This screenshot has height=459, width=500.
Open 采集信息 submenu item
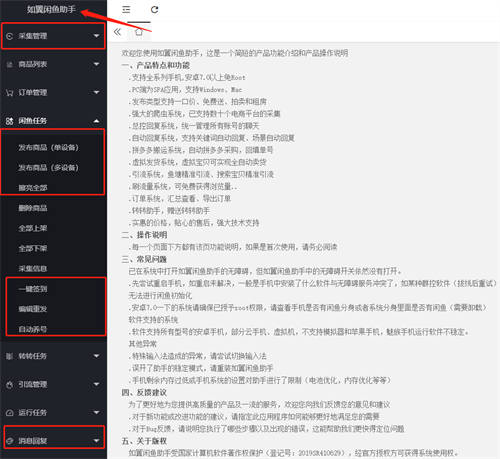(x=33, y=268)
